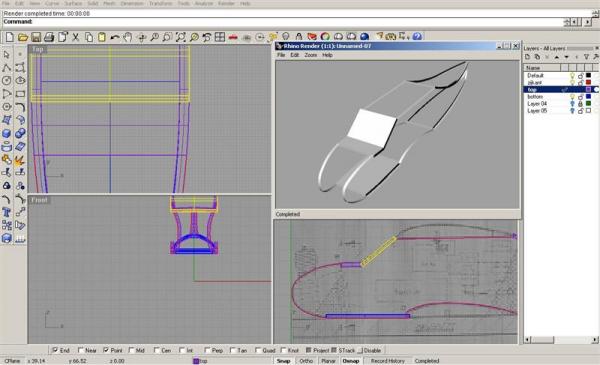Image resolution: width=600 pixels, height=365 pixels.
Task: Toggle the End osnap checkbox
Action: tap(55, 350)
